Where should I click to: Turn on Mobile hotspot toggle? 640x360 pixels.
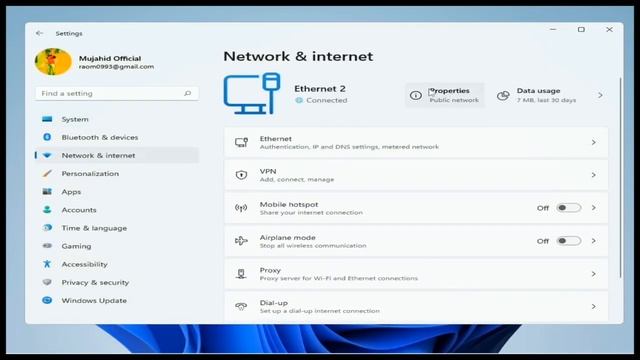(x=569, y=208)
